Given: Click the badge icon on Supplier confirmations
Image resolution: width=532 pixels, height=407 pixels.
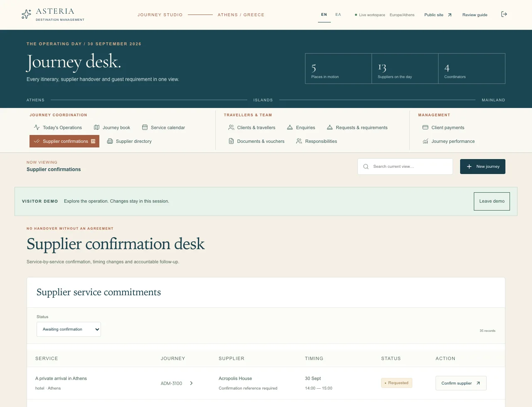Looking at the screenshot, I should click(93, 141).
